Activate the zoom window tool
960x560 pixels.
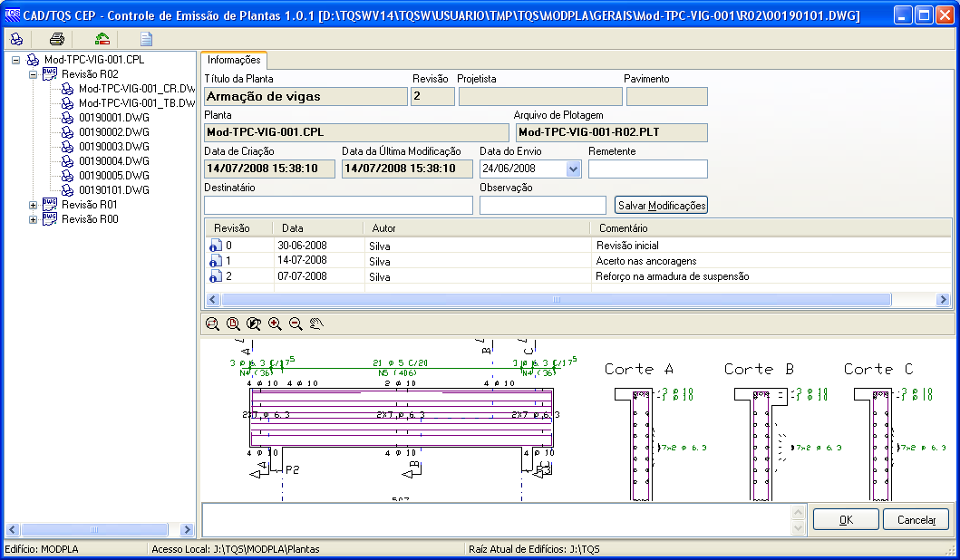pyautogui.click(x=212, y=323)
